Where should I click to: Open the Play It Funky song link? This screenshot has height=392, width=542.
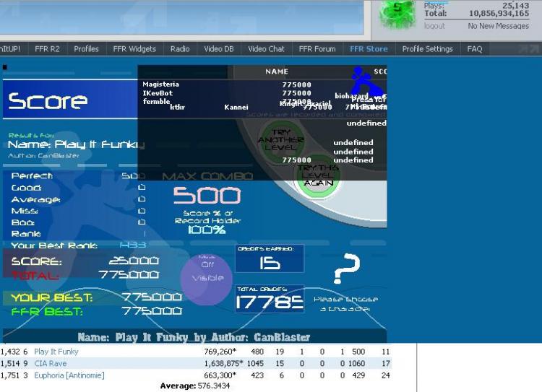[x=56, y=352]
